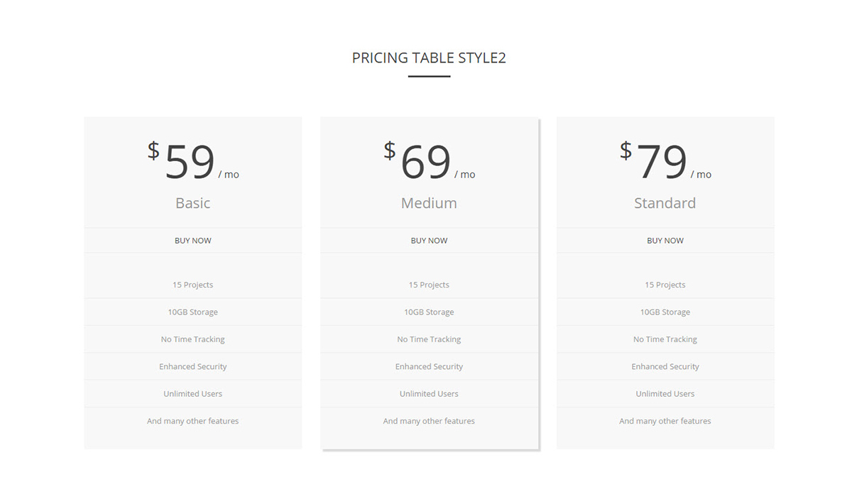Screen dimensions: 852x504
Task: Click No Time Tracking in Standard plan
Action: click(665, 339)
